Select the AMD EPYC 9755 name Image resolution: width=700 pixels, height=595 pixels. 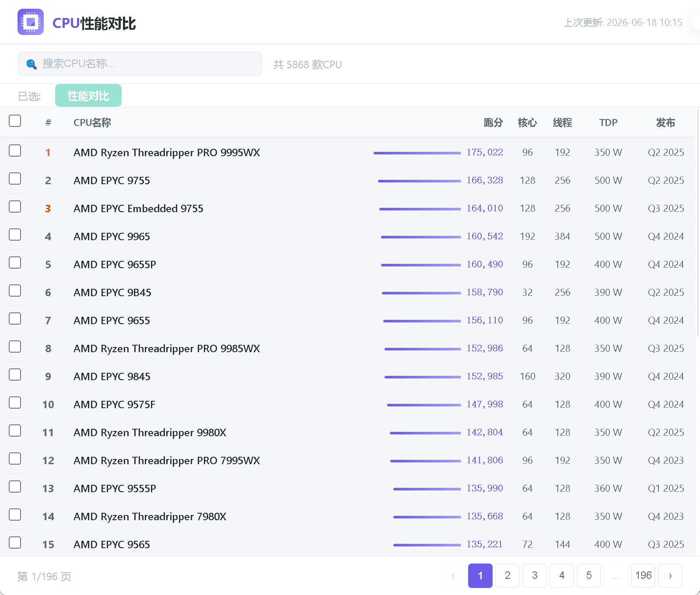pyautogui.click(x=112, y=181)
